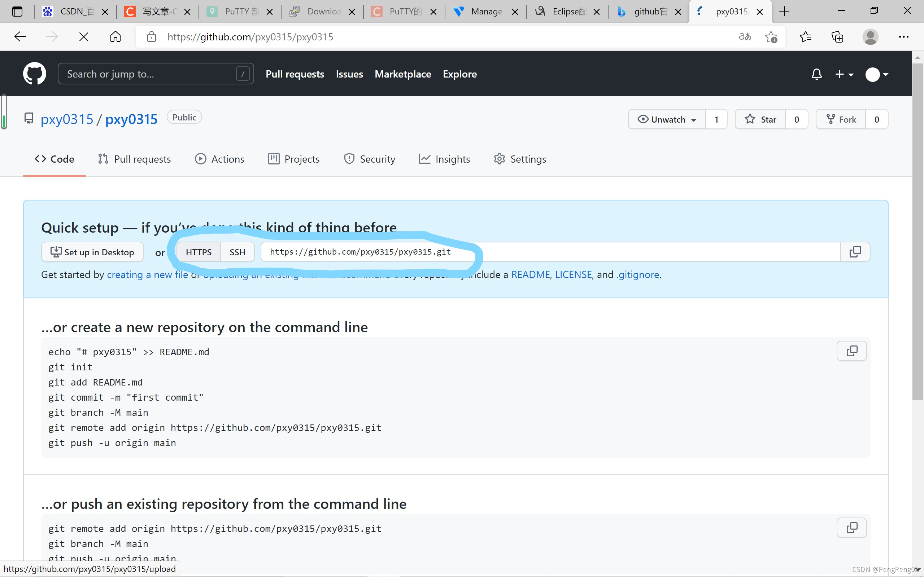Copy the repository URL with the clipboard icon

(x=855, y=252)
